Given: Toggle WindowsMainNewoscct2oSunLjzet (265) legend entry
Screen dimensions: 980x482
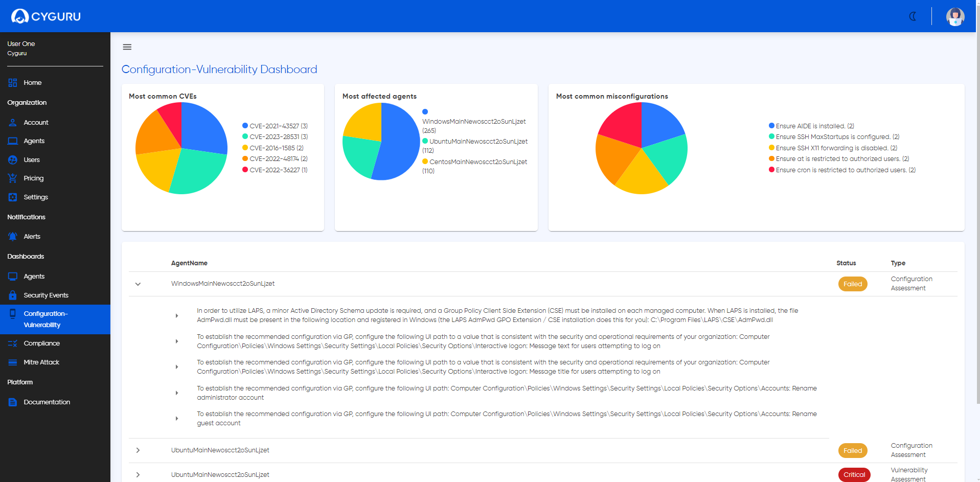Looking at the screenshot, I should (474, 121).
